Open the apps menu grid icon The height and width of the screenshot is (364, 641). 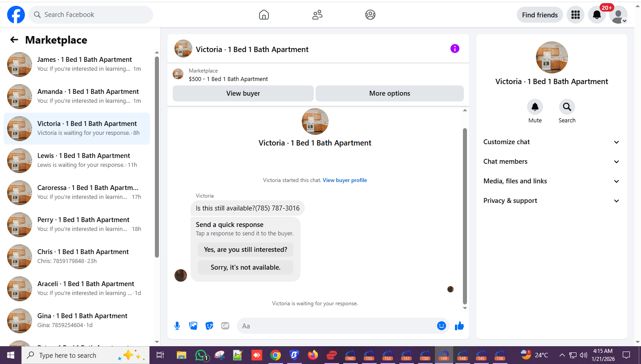click(576, 15)
